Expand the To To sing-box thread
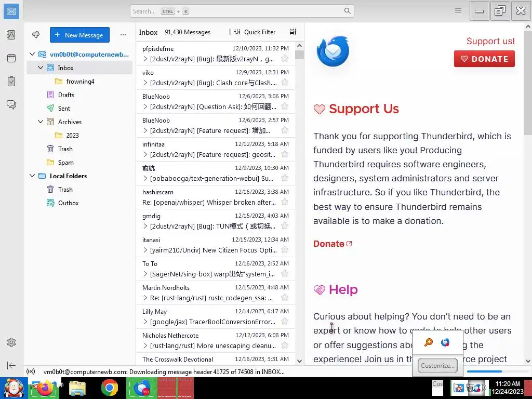The image size is (532, 399). [145, 274]
